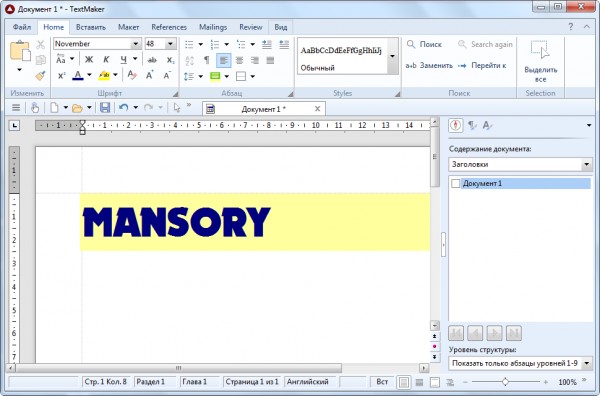Image resolution: width=600 pixels, height=396 pixels.
Task: Toggle subscript formatting
Action: pos(170,60)
